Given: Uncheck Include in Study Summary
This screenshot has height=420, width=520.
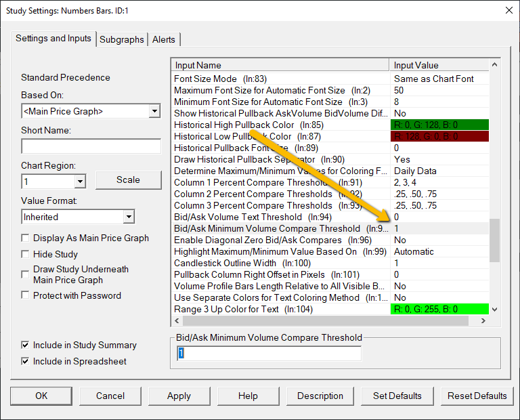Looking at the screenshot, I should coord(25,345).
